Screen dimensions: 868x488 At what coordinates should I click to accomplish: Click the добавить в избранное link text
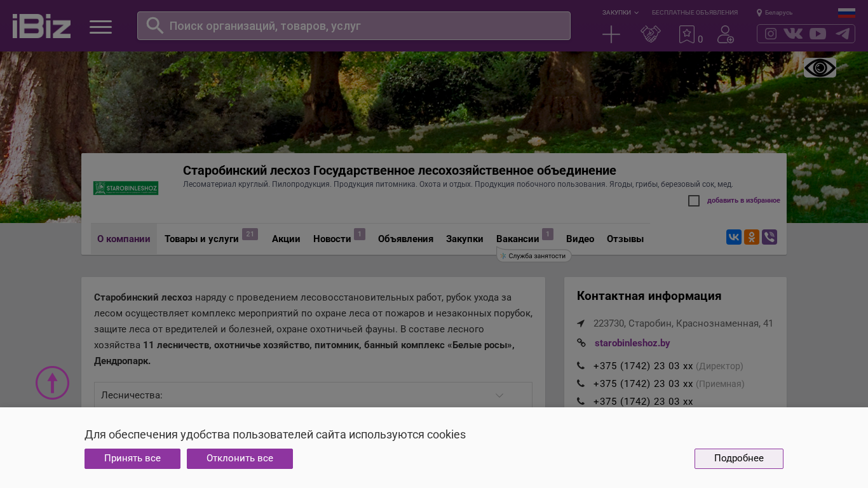pyautogui.click(x=743, y=201)
